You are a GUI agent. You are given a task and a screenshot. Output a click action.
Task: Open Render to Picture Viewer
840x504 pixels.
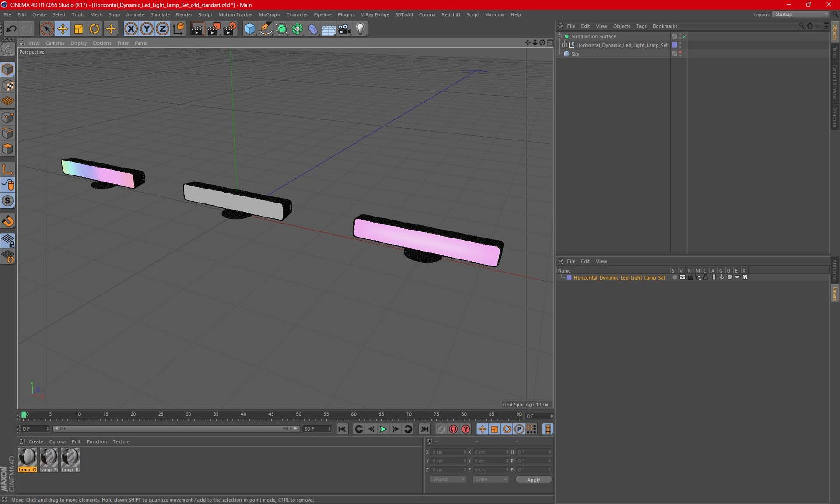coord(213,29)
